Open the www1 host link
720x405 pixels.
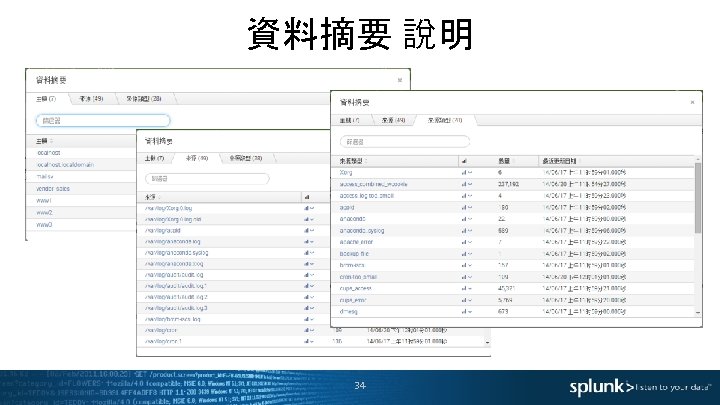click(44, 201)
